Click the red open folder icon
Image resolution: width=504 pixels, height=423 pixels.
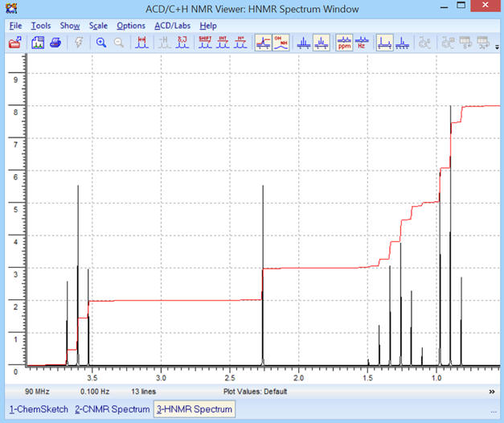(14, 43)
